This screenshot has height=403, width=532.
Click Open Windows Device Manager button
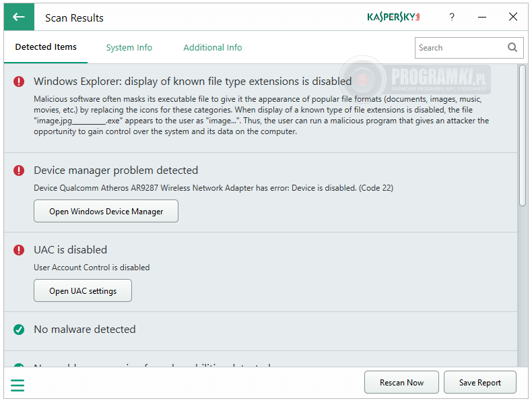point(106,211)
